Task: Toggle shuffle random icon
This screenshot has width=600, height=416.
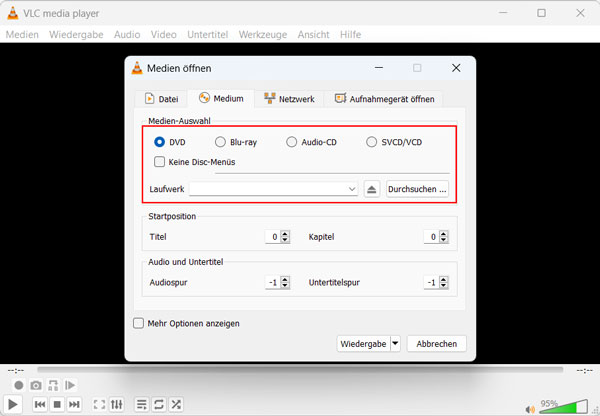Action: click(x=176, y=404)
